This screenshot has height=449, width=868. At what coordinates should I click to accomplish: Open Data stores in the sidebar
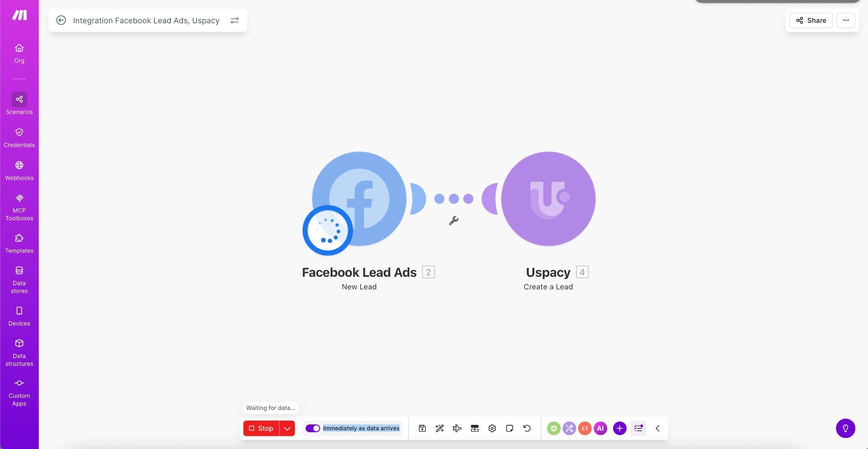(x=19, y=280)
